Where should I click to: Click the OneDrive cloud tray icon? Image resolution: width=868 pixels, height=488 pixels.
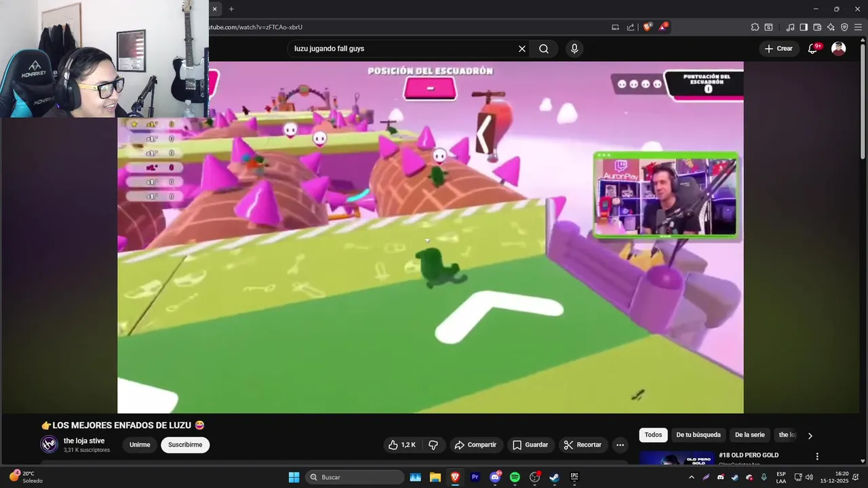click(749, 477)
